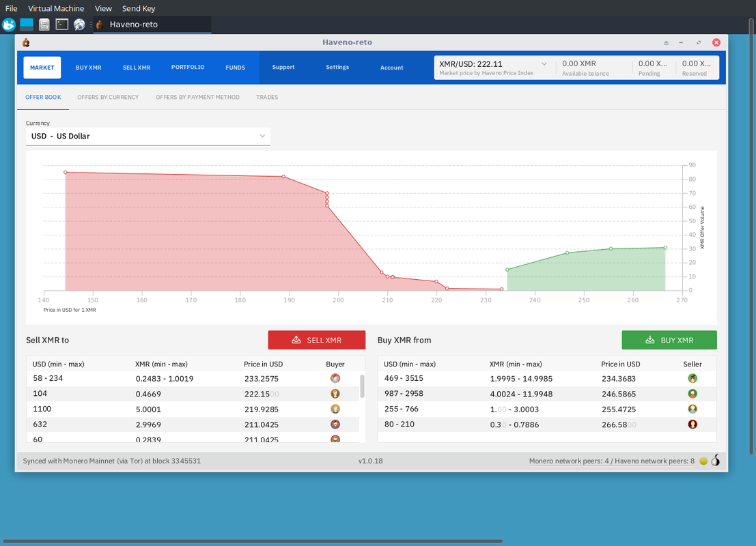Click the buyer avatar for price 222.15

point(335,394)
